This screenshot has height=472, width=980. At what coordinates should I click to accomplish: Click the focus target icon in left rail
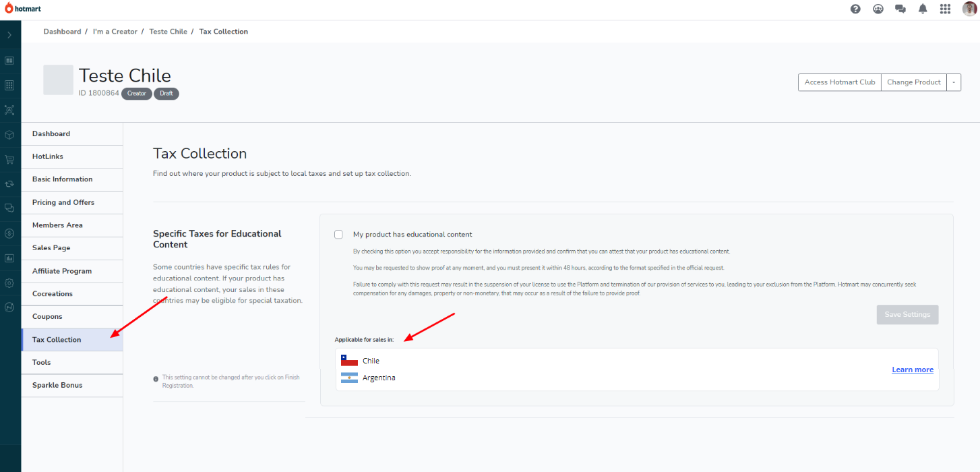(x=9, y=109)
